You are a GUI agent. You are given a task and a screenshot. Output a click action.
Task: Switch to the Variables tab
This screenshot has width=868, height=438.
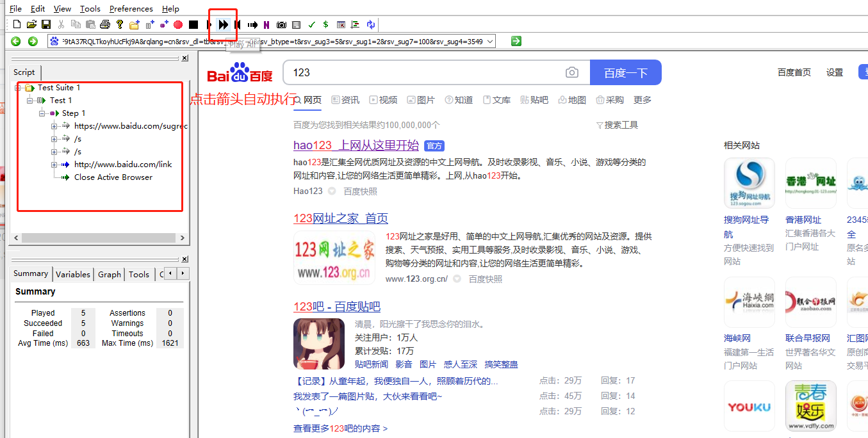click(x=72, y=273)
